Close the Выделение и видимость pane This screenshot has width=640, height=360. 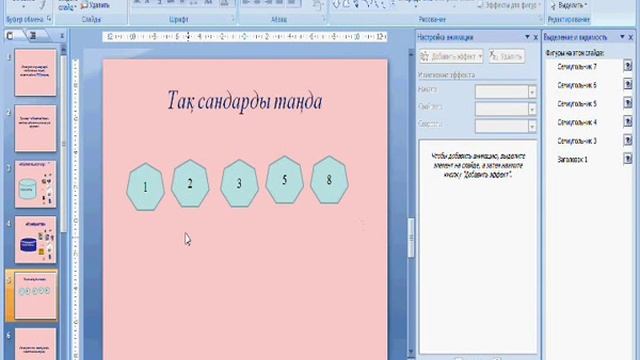click(631, 37)
